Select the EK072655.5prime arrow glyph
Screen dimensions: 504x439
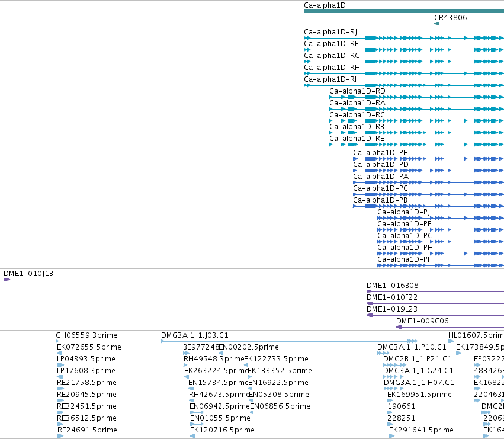pos(59,354)
